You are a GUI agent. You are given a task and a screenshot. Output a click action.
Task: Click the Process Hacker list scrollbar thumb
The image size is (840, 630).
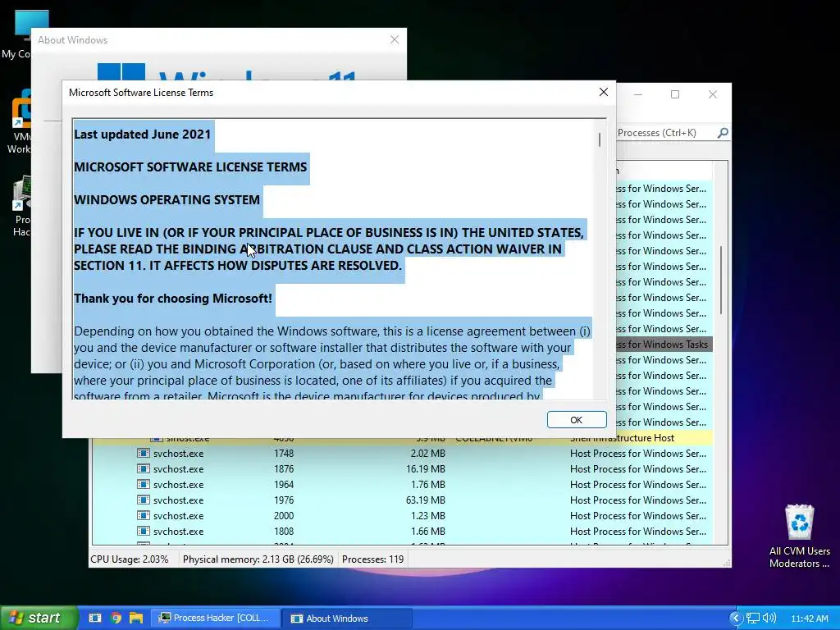pyautogui.click(x=721, y=281)
